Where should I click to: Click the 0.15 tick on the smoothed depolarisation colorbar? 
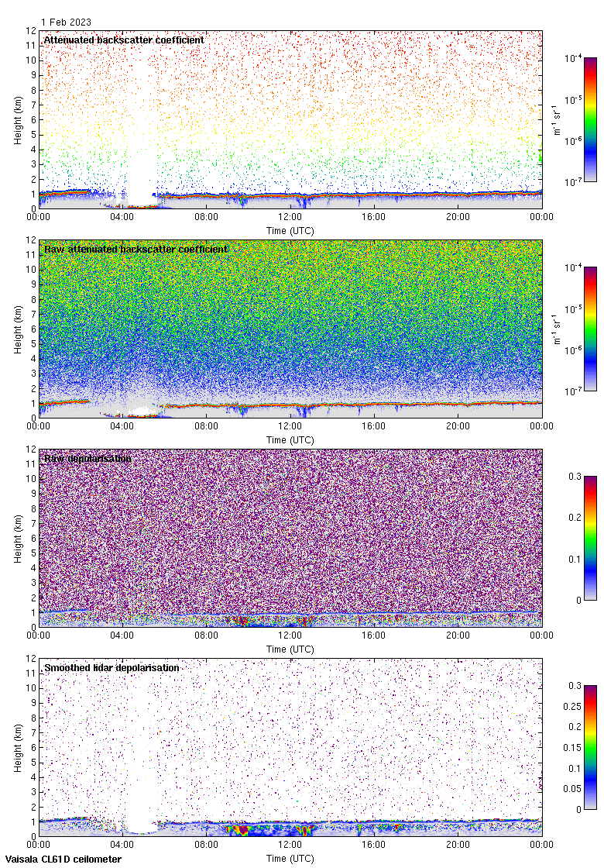pos(572,748)
